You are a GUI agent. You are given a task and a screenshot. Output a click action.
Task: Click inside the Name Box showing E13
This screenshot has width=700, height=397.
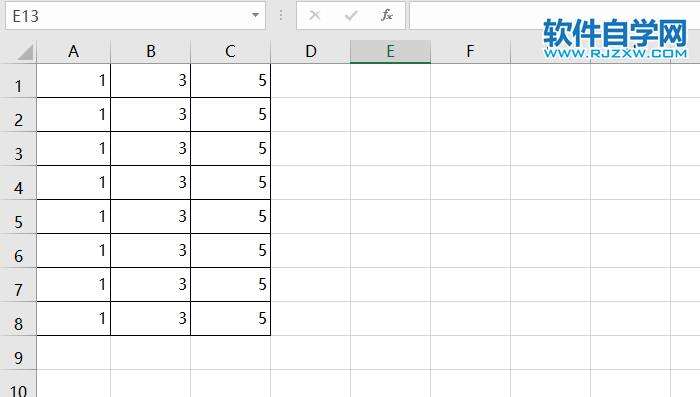point(127,16)
